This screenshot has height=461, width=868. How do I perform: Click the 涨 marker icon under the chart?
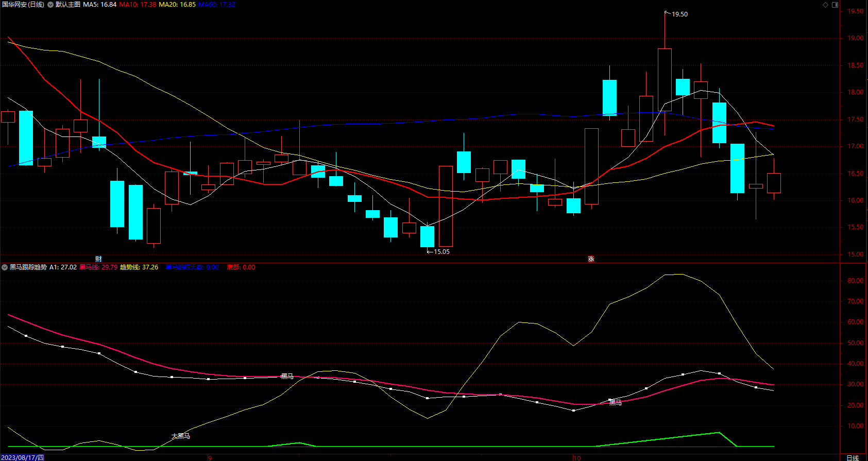tap(591, 259)
